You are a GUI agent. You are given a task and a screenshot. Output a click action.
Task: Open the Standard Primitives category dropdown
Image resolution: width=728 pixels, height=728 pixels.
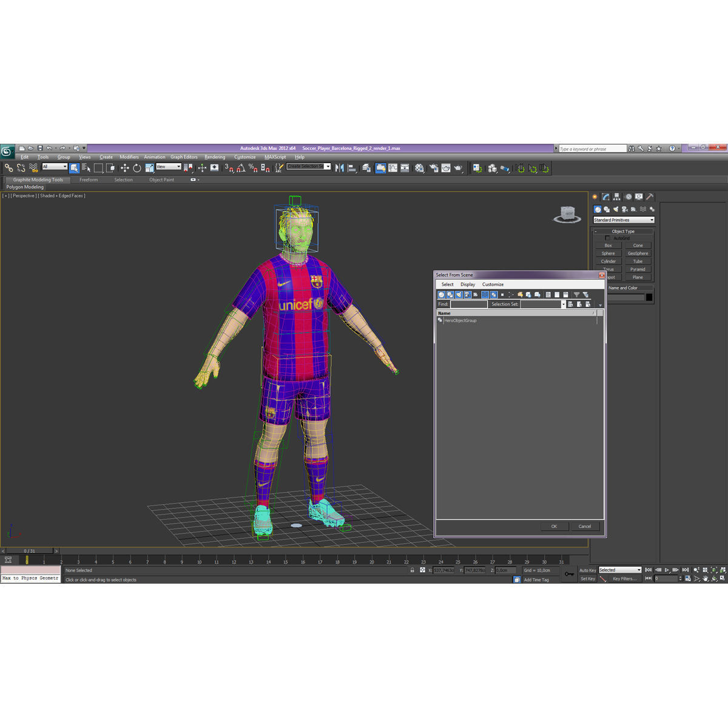click(624, 220)
